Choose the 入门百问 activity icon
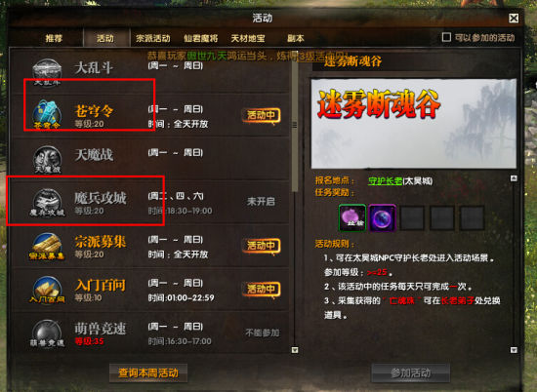Image resolution: width=537 pixels, height=392 pixels. coord(47,290)
